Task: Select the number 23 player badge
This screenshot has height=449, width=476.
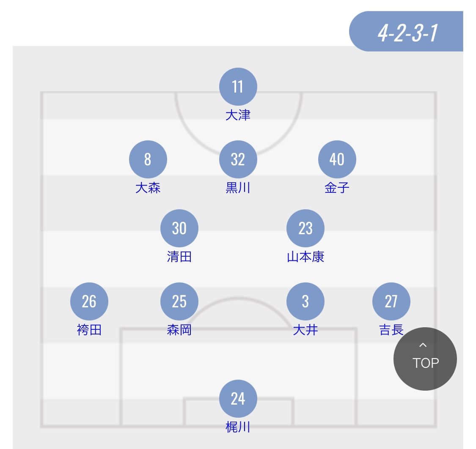Action: (305, 228)
